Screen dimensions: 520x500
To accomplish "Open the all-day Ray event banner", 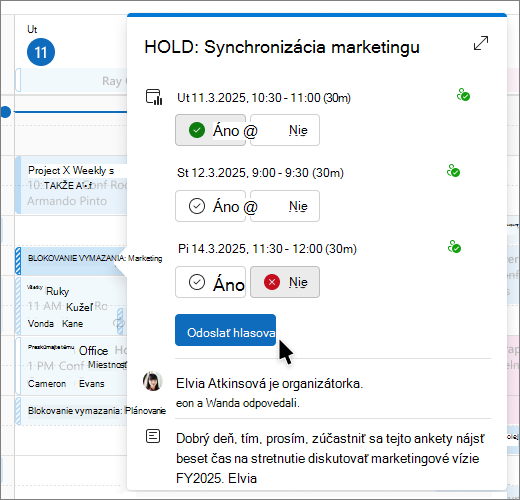I will click(71, 80).
